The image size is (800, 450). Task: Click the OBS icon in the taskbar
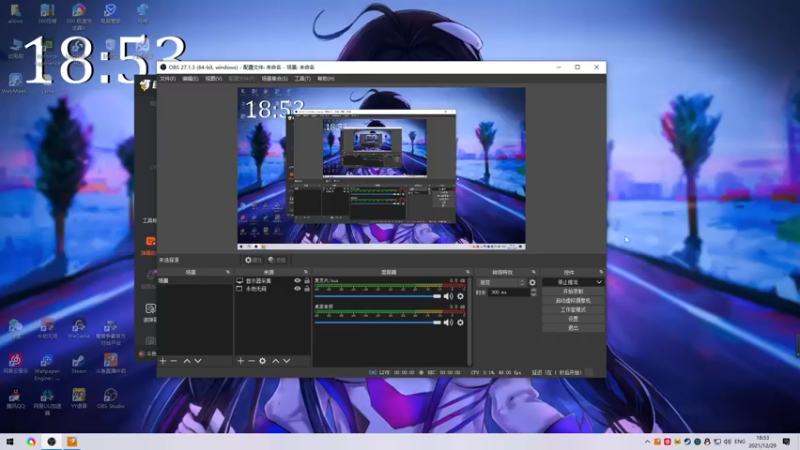click(x=52, y=442)
